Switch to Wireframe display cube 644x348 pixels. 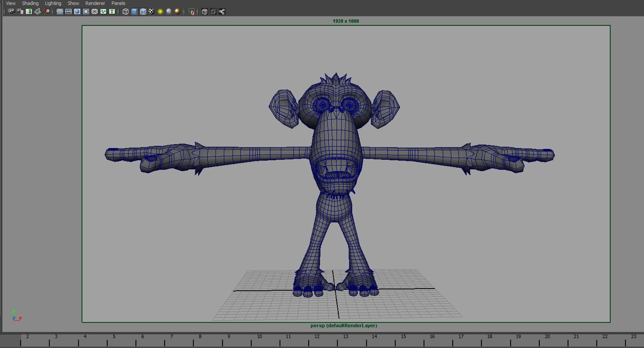point(125,12)
